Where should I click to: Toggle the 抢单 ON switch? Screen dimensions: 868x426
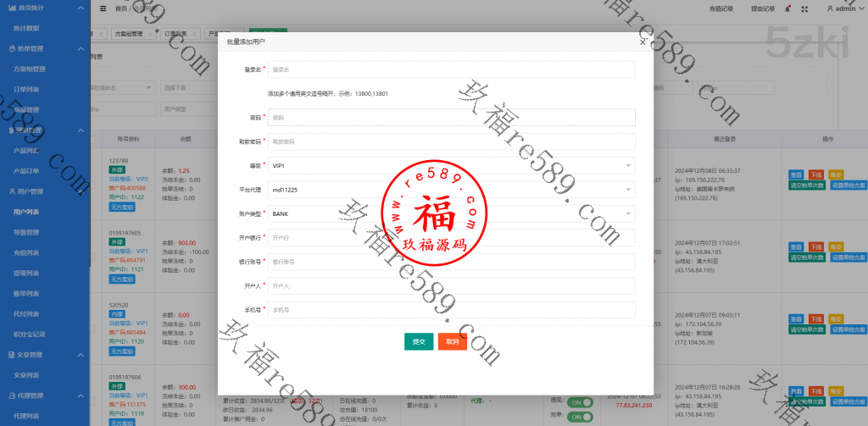tap(580, 417)
